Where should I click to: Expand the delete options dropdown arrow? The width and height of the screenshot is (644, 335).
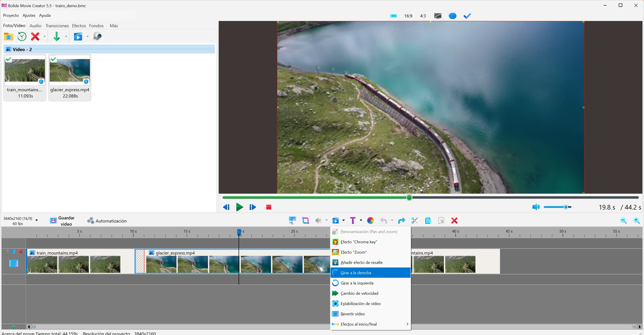tap(45, 36)
